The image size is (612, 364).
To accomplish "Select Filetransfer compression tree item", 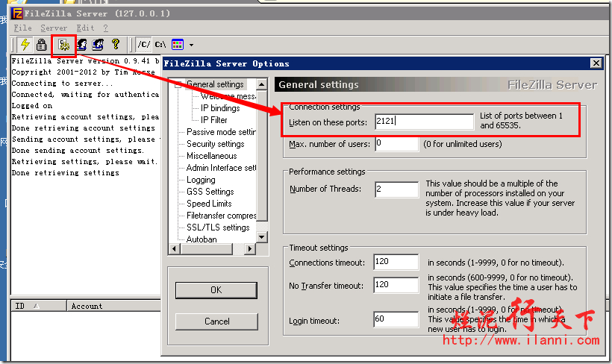I will 221,216.
